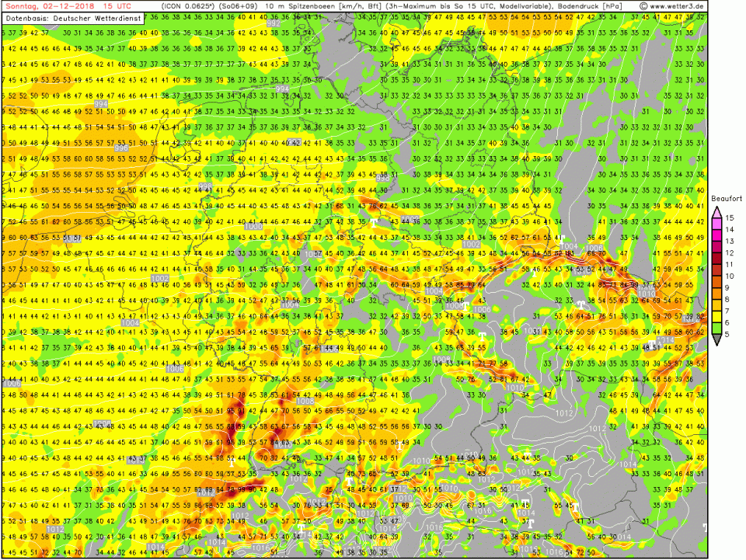This screenshot has height=560, width=746.
Task: Click the number 8 on the Beaufort scale
Action: tap(729, 299)
